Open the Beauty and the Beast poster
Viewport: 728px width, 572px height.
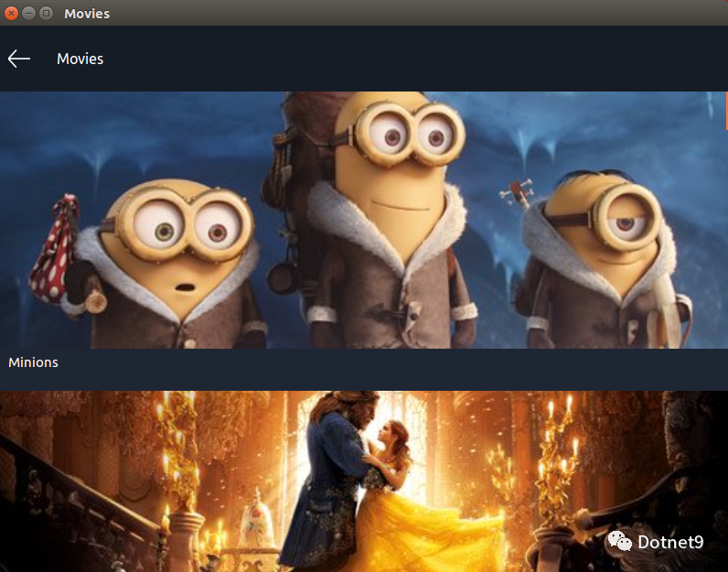coord(363,481)
